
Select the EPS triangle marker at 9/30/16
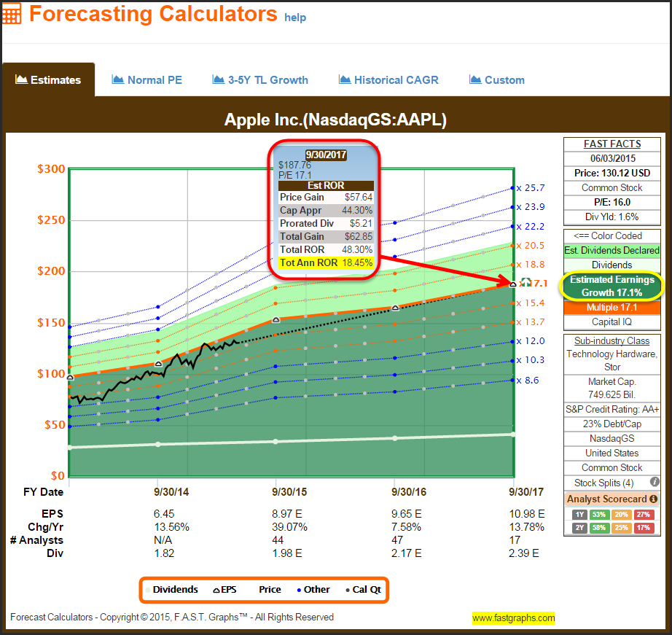[395, 308]
